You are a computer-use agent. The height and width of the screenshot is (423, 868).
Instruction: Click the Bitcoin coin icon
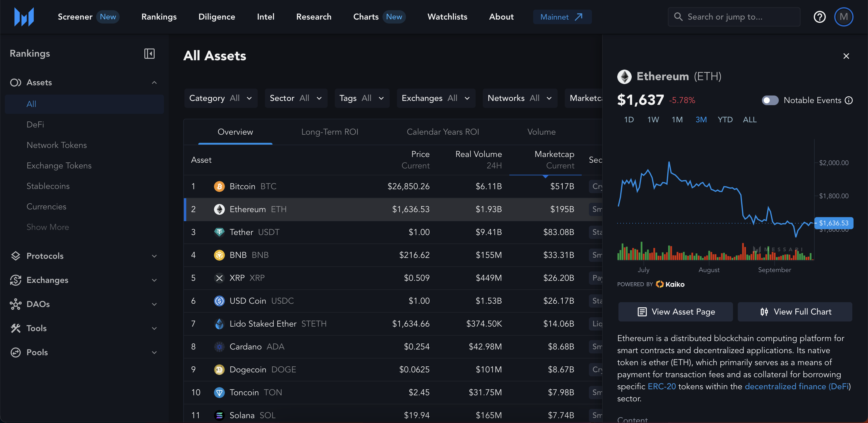219,186
